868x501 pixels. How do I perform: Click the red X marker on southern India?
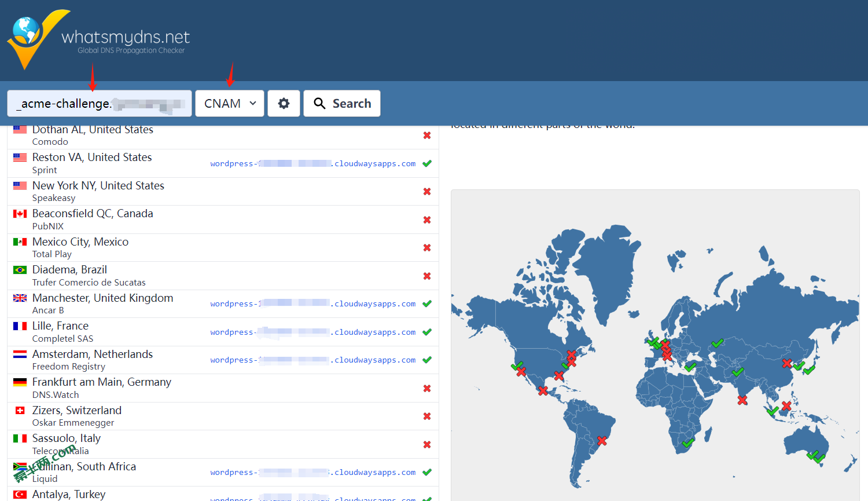pyautogui.click(x=742, y=400)
